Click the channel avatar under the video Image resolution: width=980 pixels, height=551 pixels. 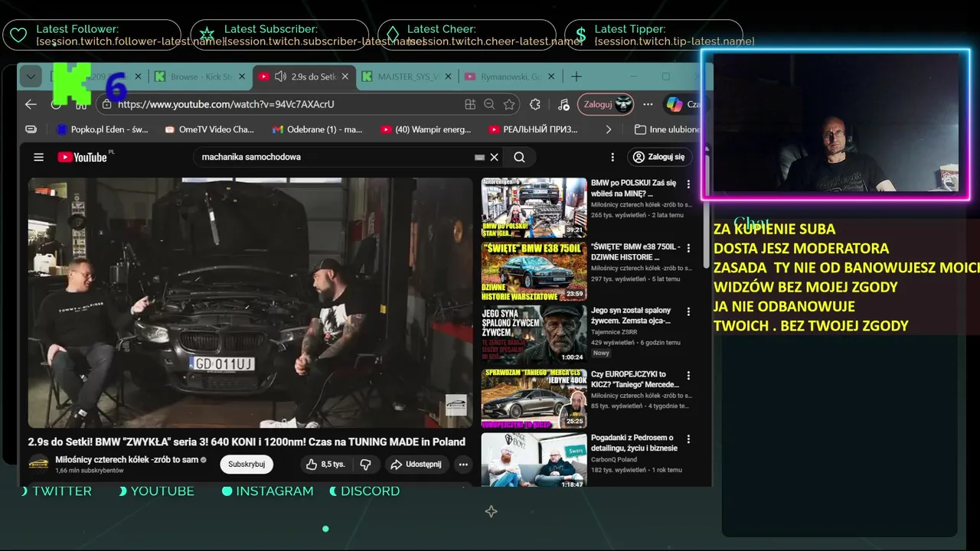tap(38, 464)
